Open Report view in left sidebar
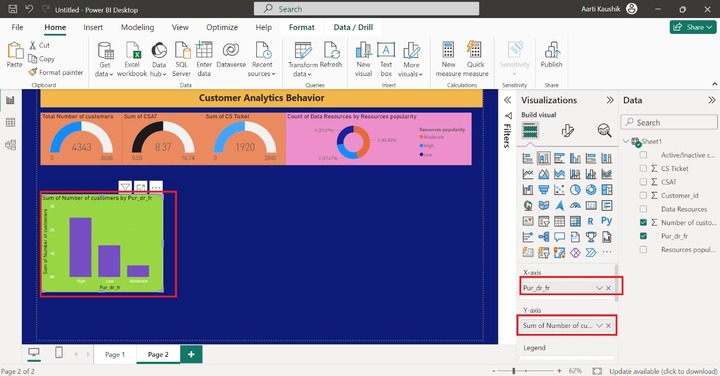 (10, 100)
